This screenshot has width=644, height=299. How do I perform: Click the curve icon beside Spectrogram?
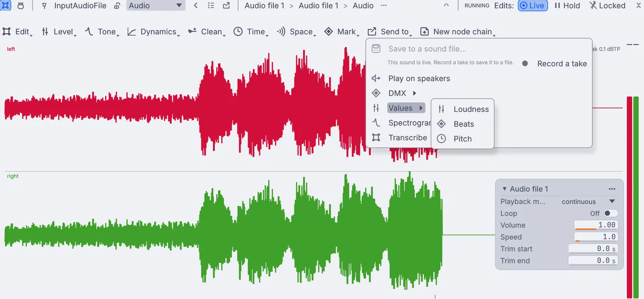point(376,123)
